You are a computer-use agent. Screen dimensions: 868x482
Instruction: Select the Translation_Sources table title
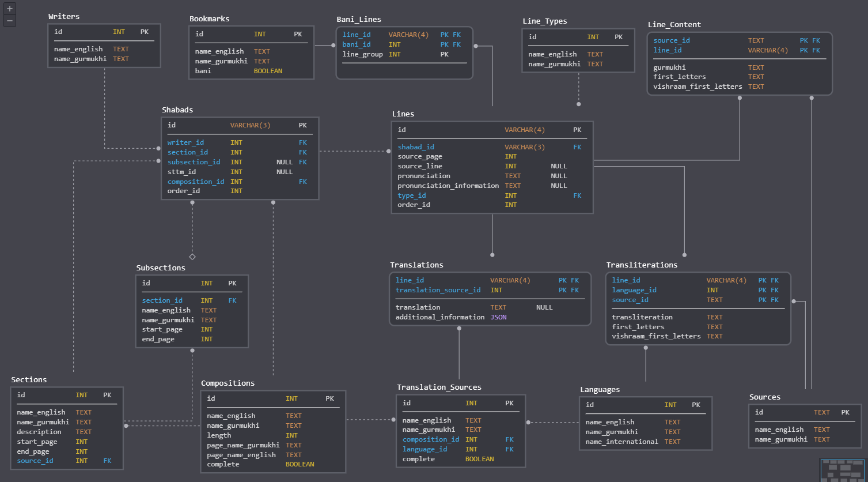(439, 387)
